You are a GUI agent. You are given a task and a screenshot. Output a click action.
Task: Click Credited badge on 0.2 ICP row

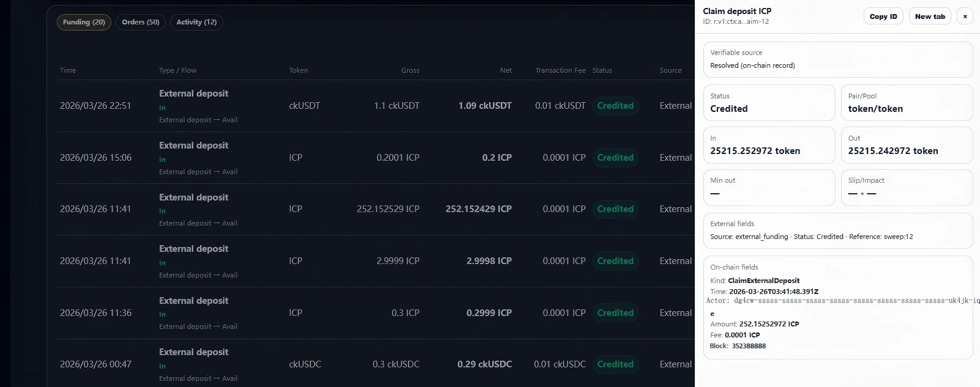pos(615,158)
